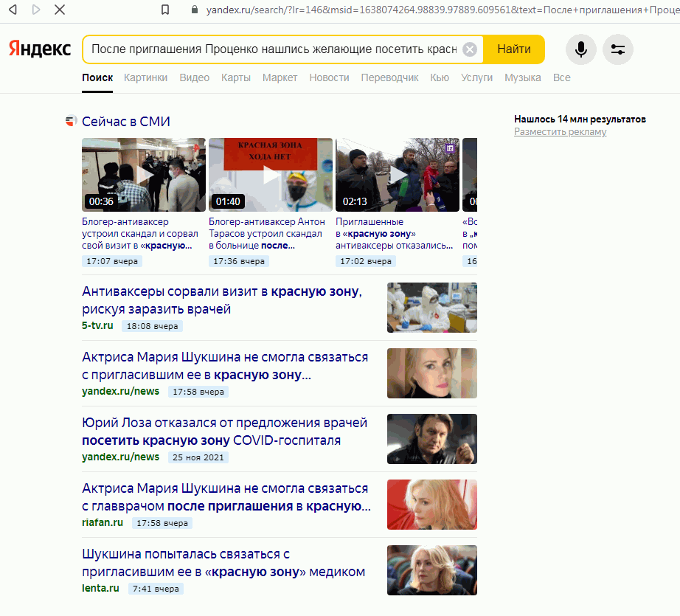This screenshot has height=616, width=680.
Task: Open video title Блогер-антиваксер Антон Тарасов
Action: click(267, 233)
